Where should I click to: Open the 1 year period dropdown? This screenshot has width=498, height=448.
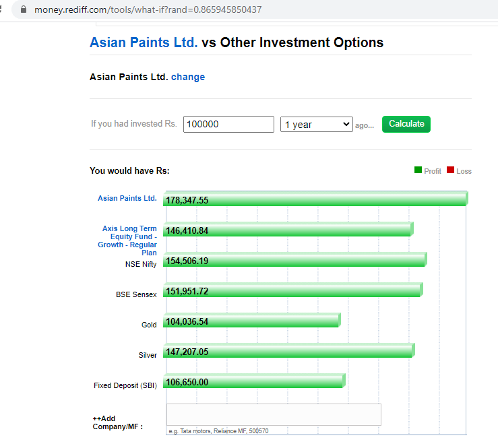coord(316,125)
